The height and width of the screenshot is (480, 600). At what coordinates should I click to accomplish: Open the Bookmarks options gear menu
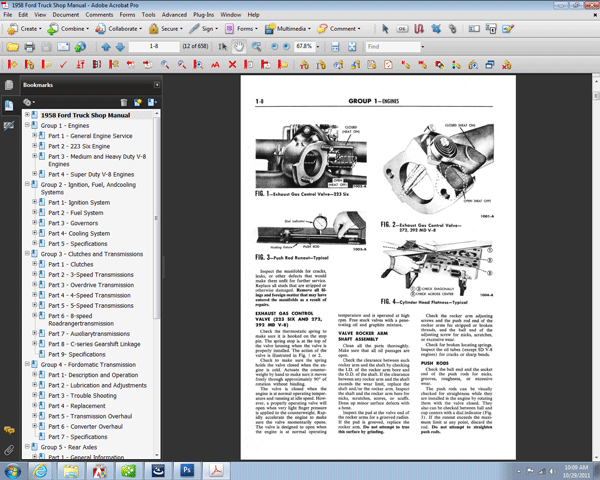click(29, 102)
